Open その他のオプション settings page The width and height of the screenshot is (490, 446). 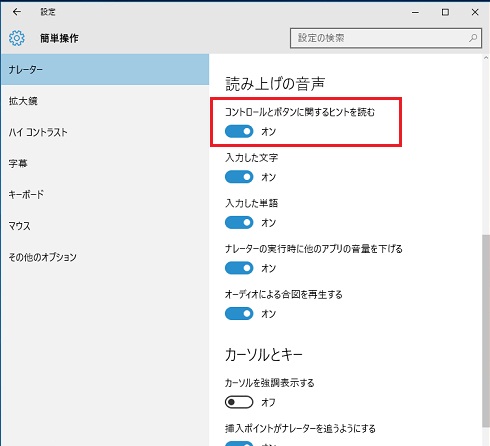[105, 257]
